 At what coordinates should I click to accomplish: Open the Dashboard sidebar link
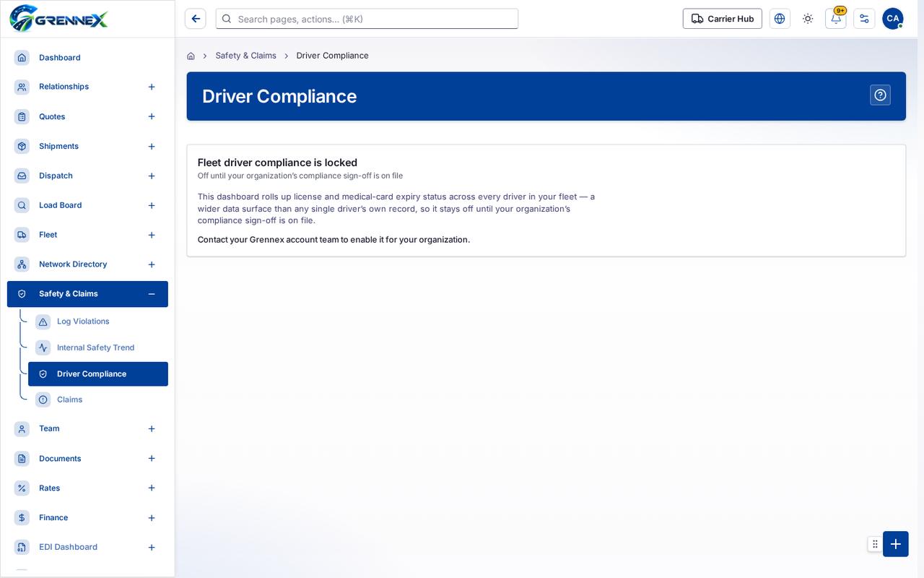59,58
